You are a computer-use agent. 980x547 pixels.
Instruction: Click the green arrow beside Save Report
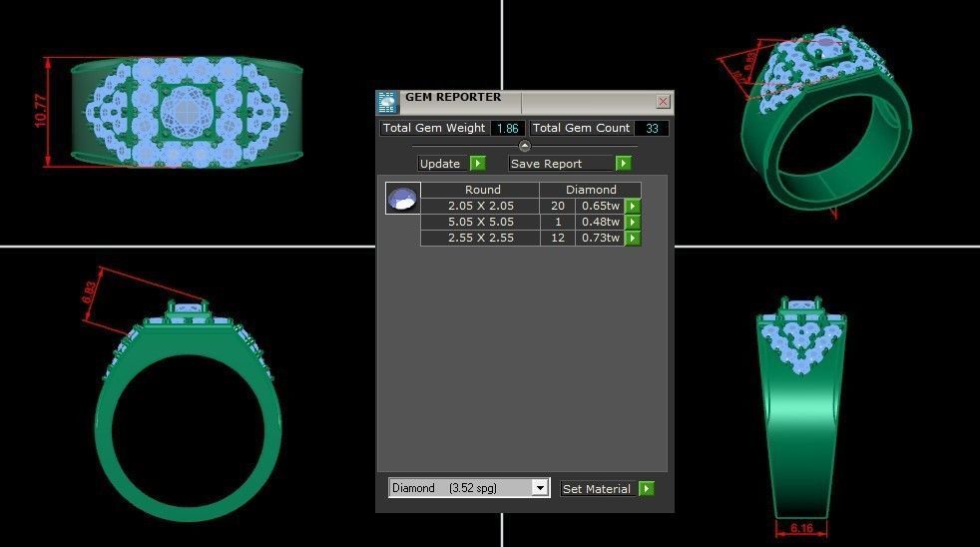pyautogui.click(x=623, y=163)
